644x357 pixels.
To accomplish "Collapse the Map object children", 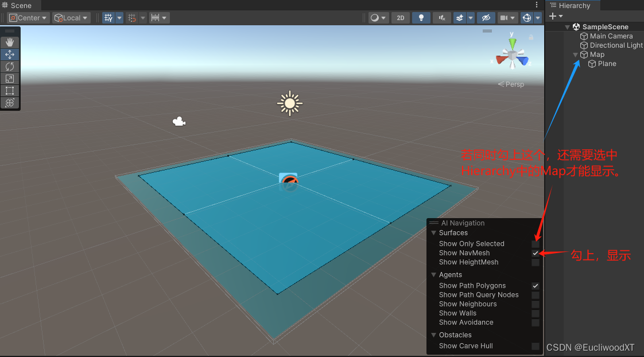I will point(575,55).
